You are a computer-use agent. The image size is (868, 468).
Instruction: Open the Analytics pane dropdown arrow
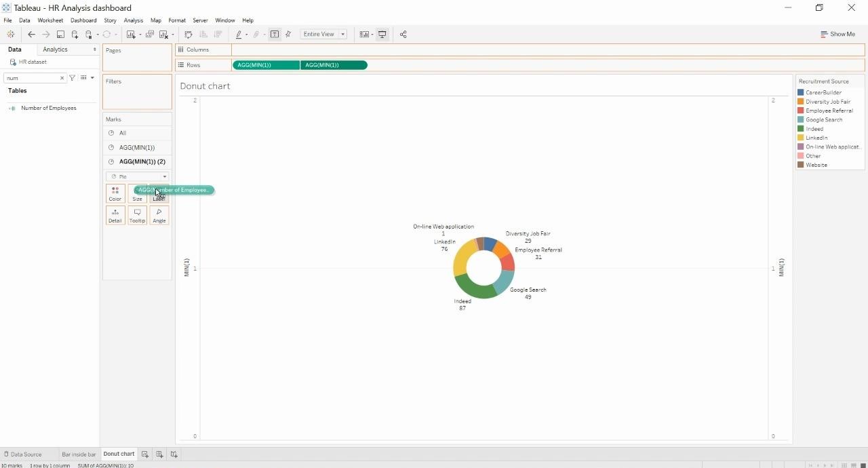94,50
